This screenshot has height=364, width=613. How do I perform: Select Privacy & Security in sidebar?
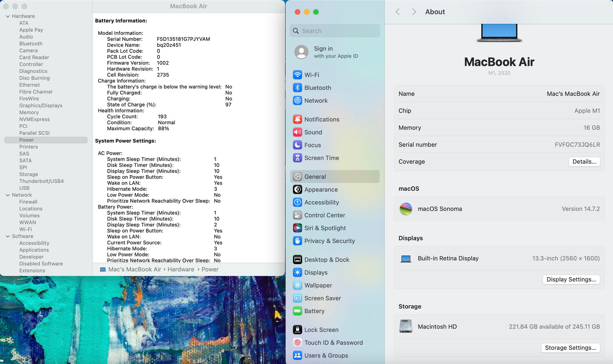(x=329, y=241)
